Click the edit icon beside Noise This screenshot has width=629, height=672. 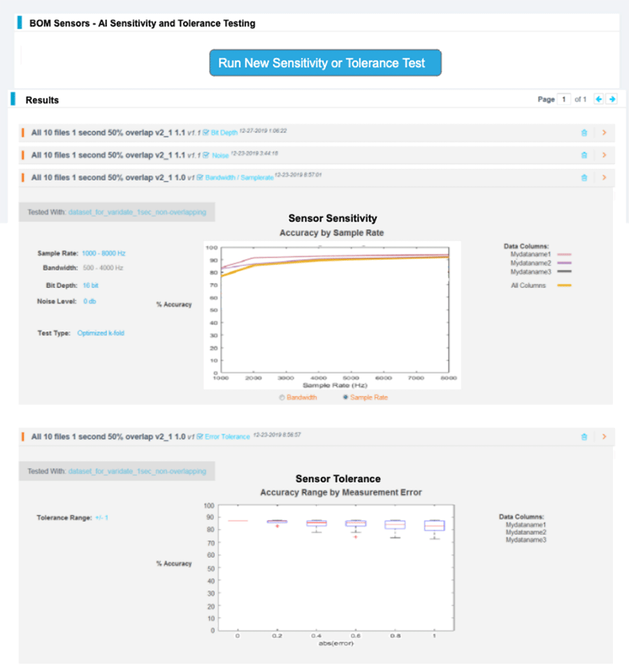[x=206, y=155]
